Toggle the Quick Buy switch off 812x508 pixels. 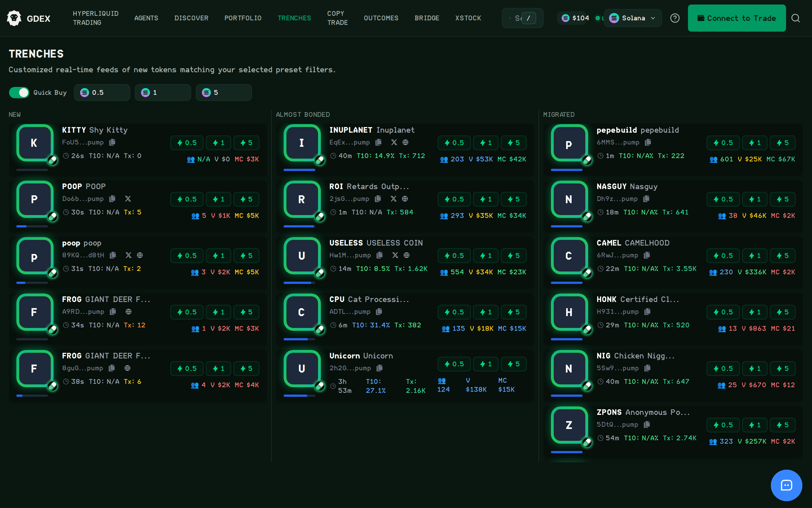tap(19, 93)
